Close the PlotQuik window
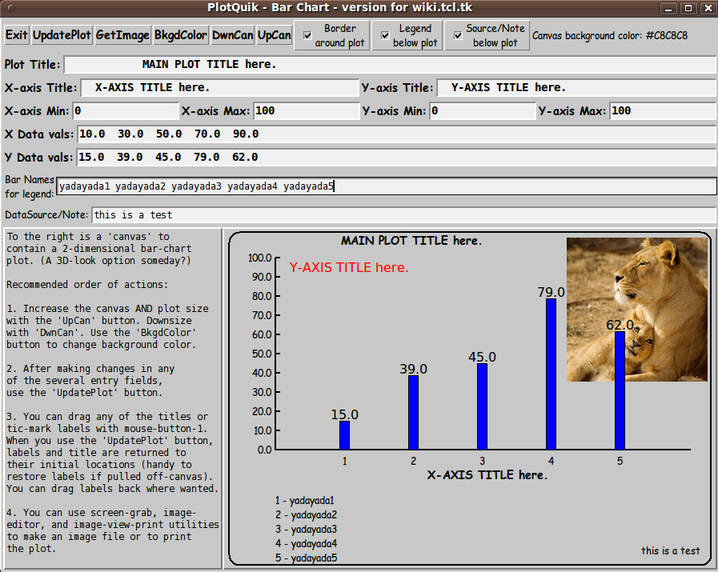Screen dimensions: 718x572 [x=707, y=8]
